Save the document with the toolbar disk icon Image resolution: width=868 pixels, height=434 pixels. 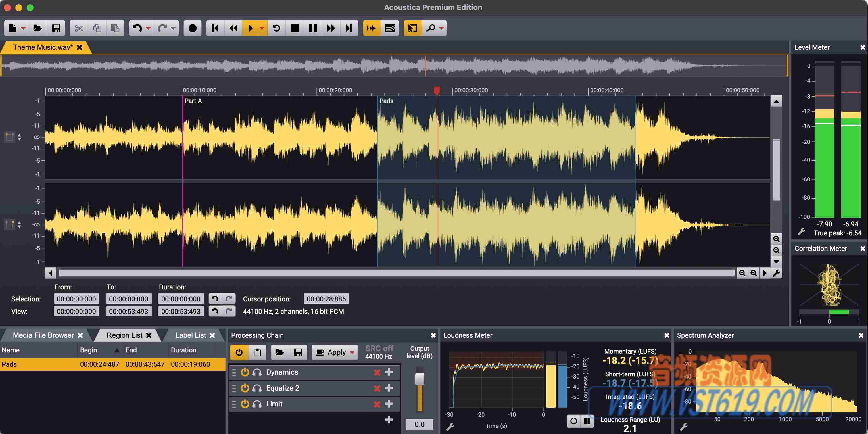[x=56, y=28]
